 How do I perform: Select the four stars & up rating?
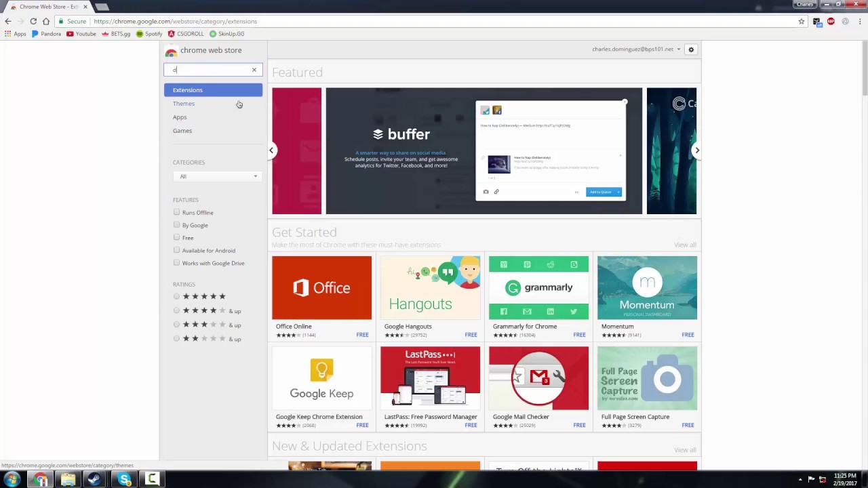coord(177,310)
